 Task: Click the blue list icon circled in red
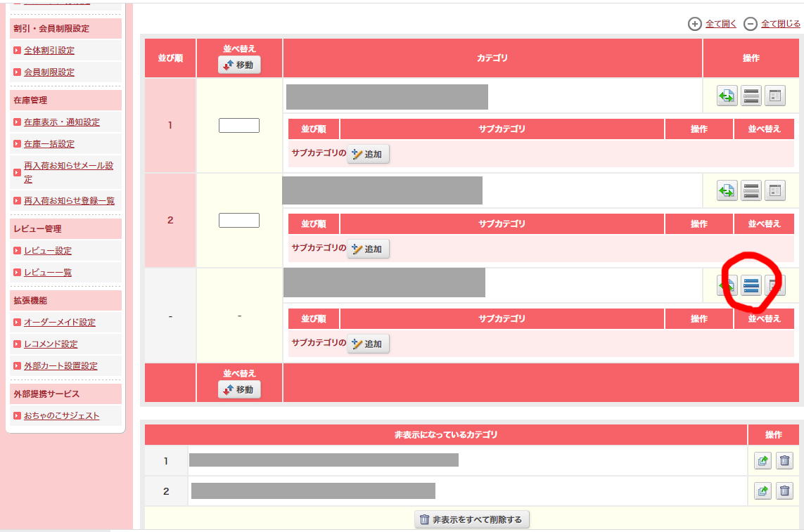pyautogui.click(x=751, y=285)
